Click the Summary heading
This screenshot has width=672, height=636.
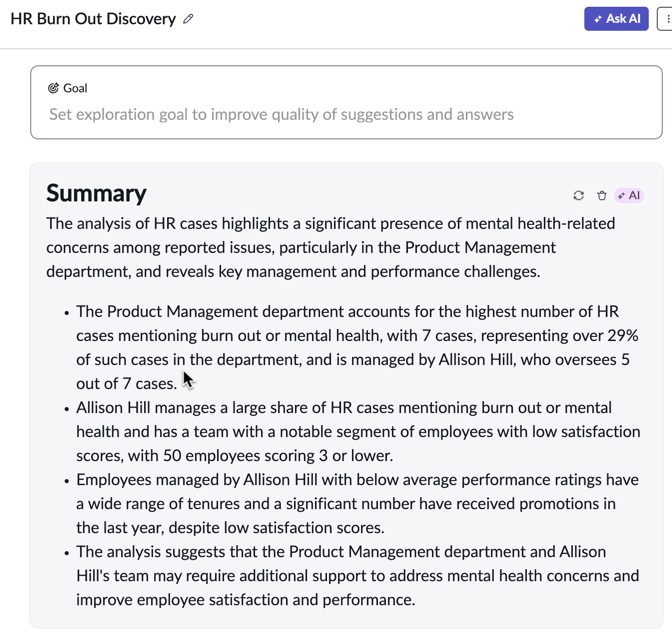(96, 193)
